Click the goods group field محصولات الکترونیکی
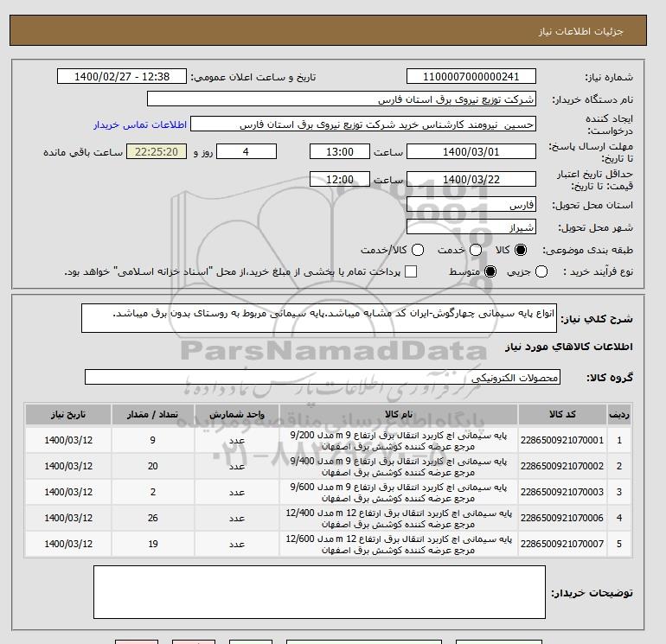 (x=323, y=377)
